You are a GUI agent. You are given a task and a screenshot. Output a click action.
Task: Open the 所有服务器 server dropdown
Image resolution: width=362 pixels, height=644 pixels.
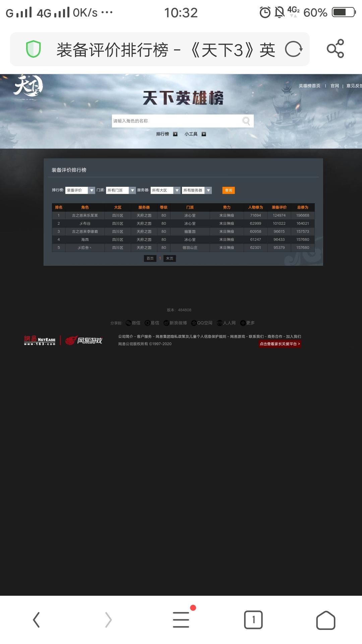tap(197, 190)
